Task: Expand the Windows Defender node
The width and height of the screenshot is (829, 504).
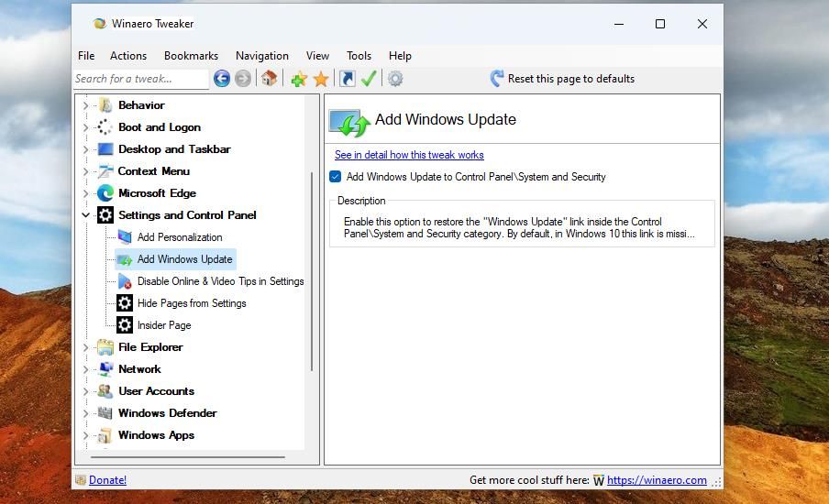Action: 85,413
